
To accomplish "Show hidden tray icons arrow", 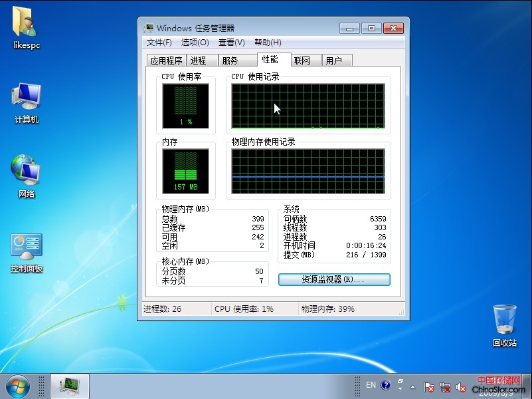I will 413,386.
